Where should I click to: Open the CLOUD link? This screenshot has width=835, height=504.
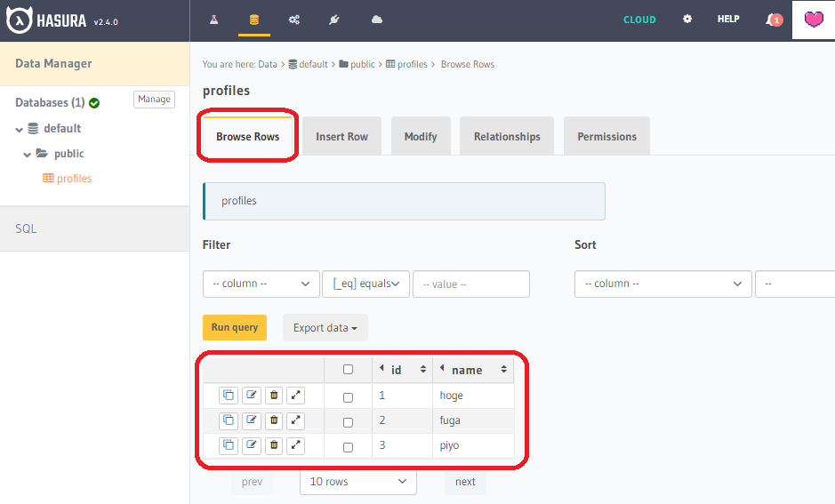coord(639,20)
